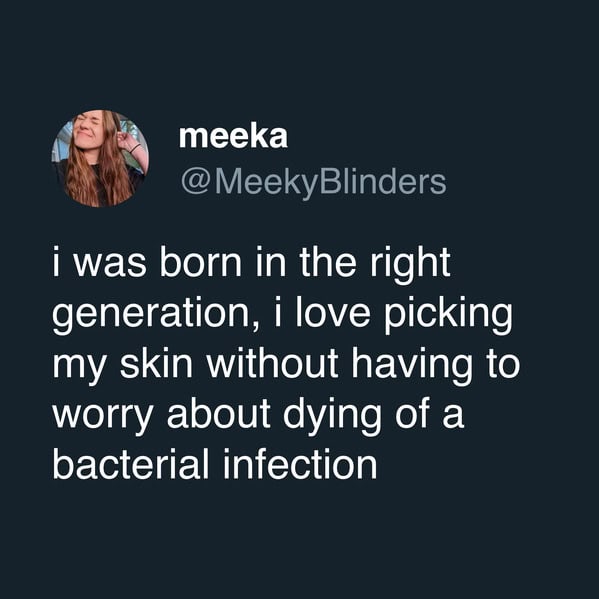Screen dimensions: 599x599
Task: Click the word 'born' in the tweet
Action: tap(201, 261)
